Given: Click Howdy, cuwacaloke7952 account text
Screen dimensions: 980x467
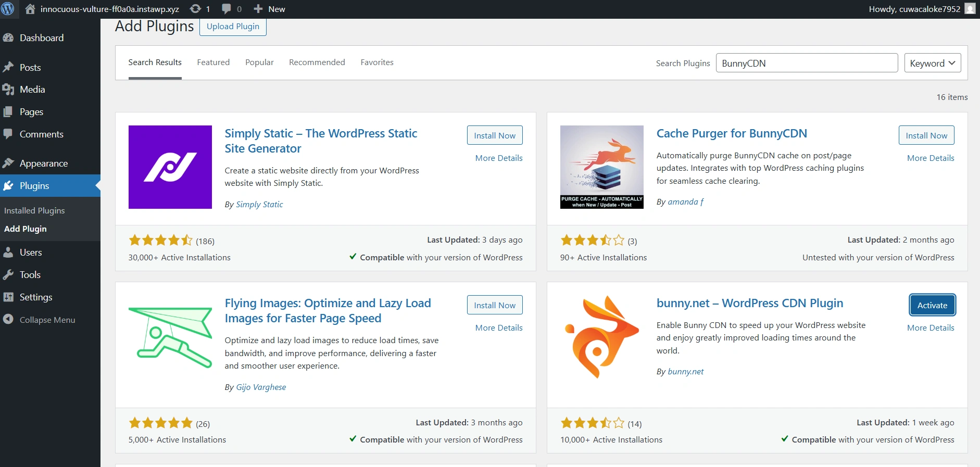Looking at the screenshot, I should click(x=914, y=9).
